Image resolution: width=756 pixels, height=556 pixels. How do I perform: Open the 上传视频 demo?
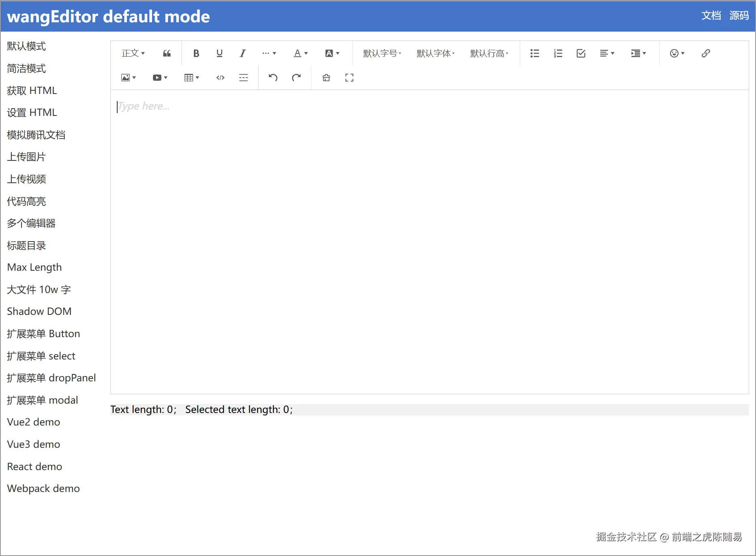pos(26,179)
